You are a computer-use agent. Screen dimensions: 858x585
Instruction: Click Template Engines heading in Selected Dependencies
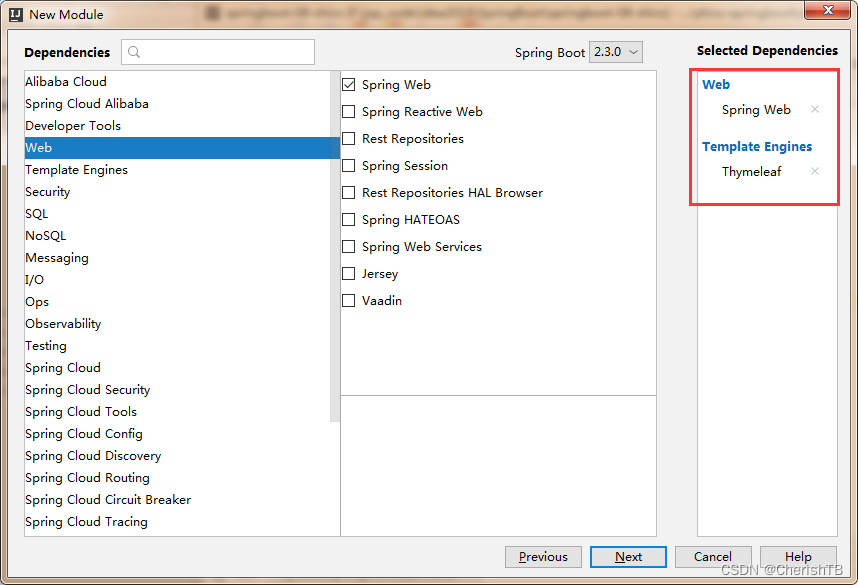click(757, 146)
